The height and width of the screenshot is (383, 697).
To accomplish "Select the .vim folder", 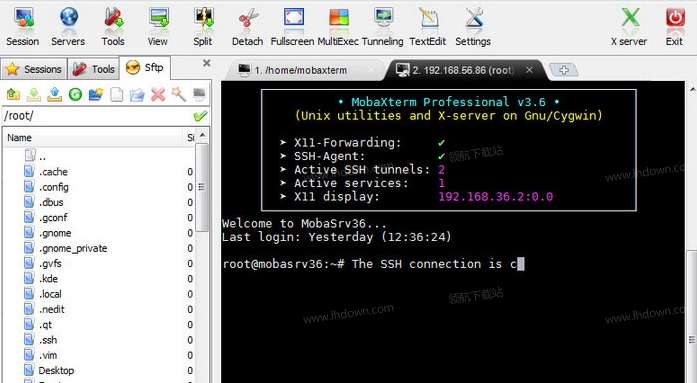I will 41,355.
